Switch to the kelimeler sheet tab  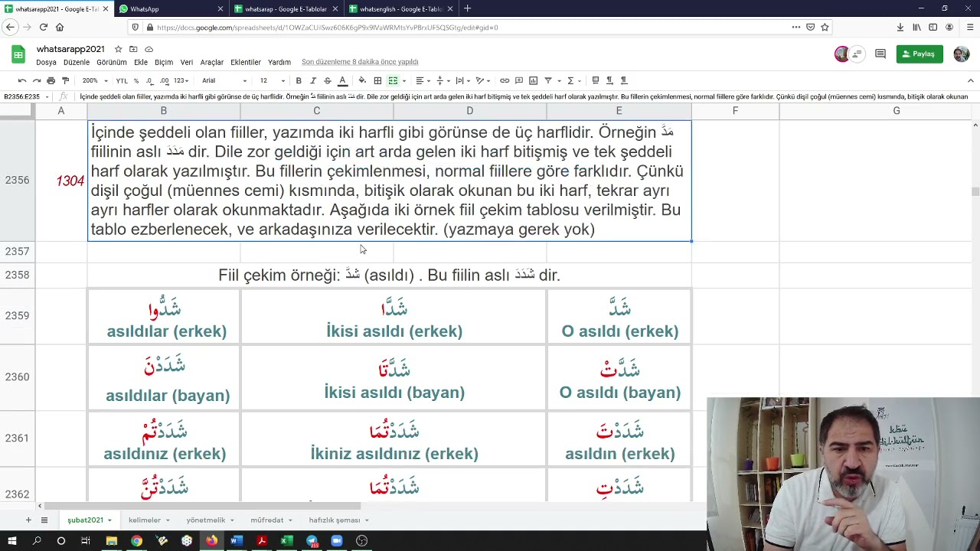(149, 520)
